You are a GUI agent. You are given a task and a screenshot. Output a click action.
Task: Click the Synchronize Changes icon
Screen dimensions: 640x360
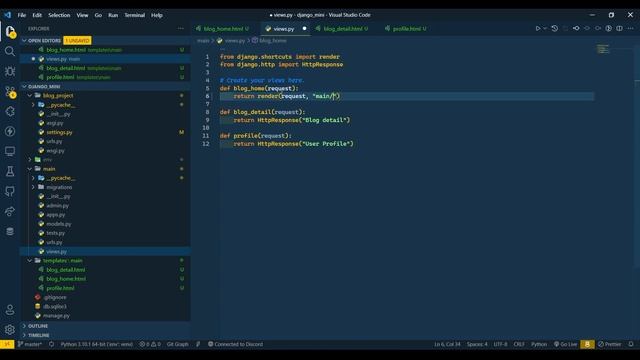51,344
